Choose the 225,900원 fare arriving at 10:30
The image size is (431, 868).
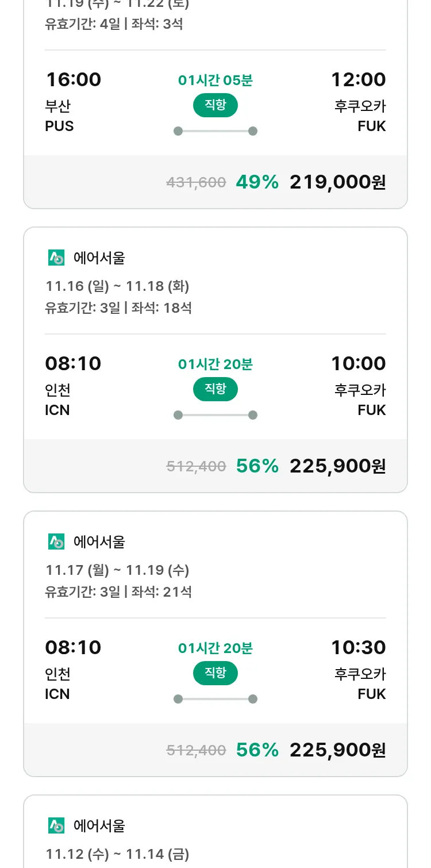coord(337,750)
